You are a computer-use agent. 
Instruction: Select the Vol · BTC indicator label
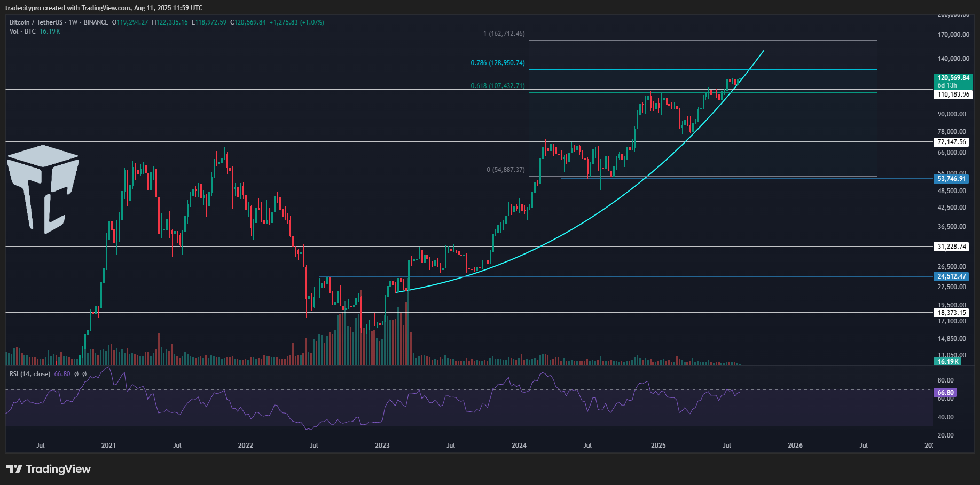pyautogui.click(x=22, y=31)
